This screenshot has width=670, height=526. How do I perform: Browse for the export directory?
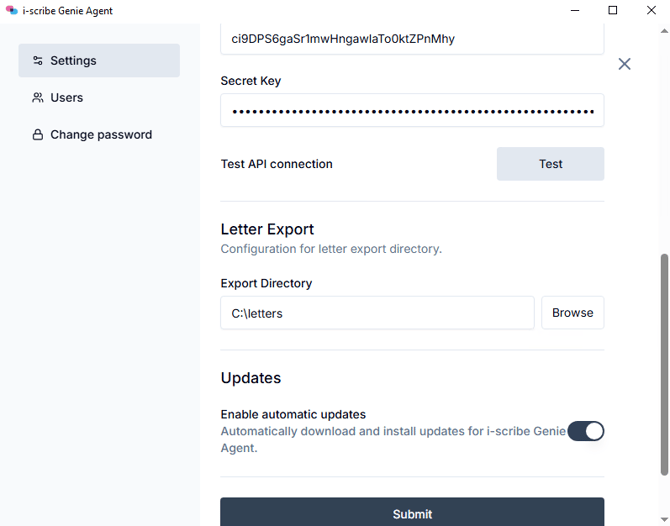tap(573, 313)
